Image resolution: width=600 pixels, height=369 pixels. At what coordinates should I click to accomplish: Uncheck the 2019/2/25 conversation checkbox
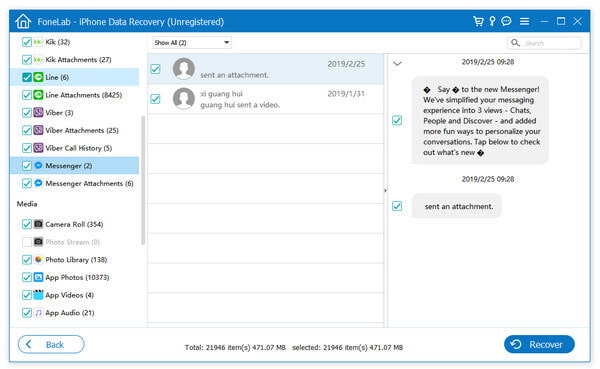click(x=155, y=69)
